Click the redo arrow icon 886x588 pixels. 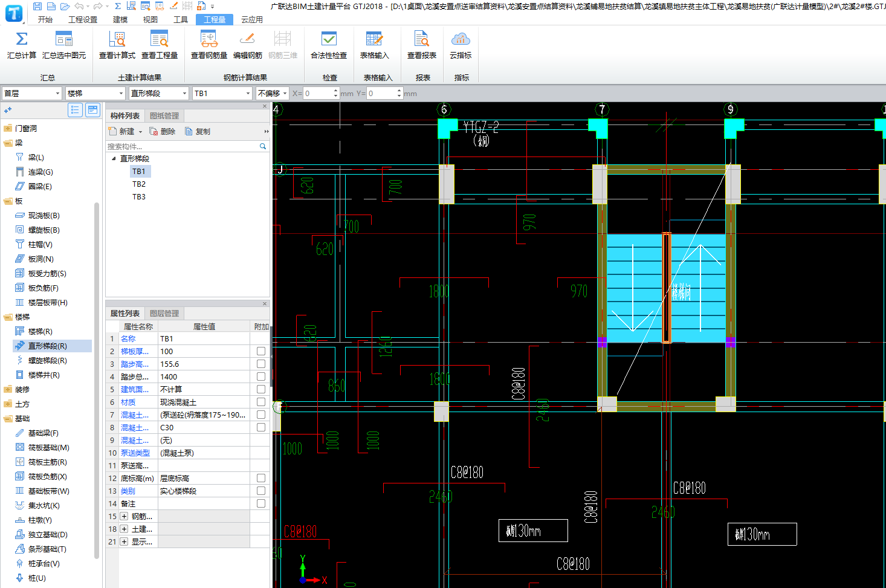(98, 6)
